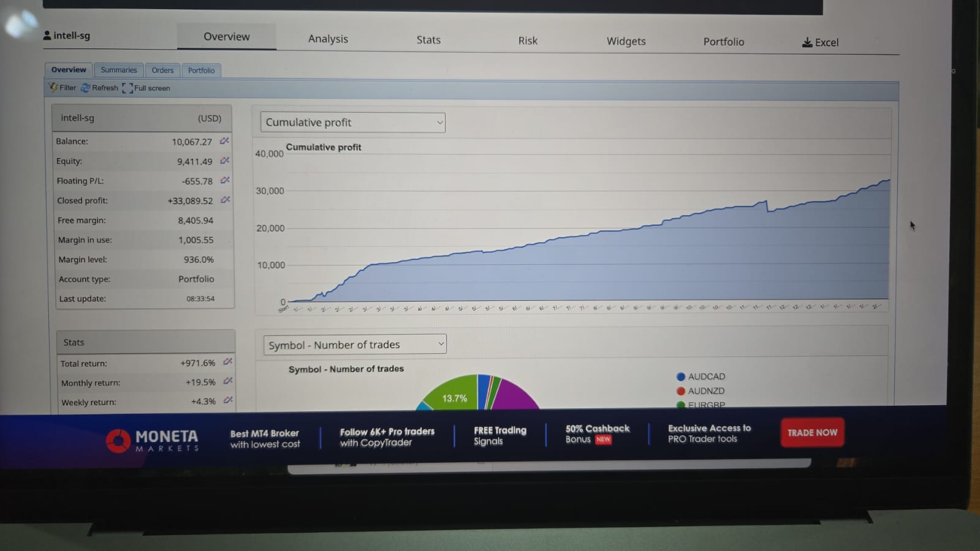Screen dimensions: 980x551
Task: Click the TRADE NOW button
Action: [813, 433]
